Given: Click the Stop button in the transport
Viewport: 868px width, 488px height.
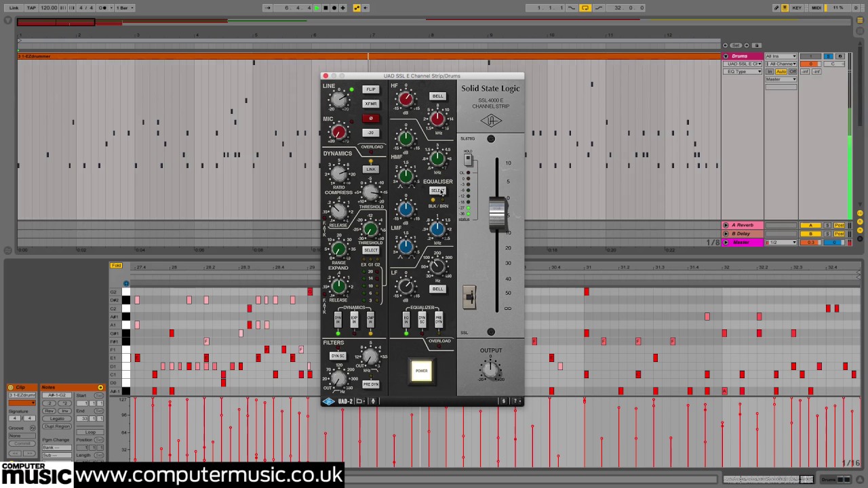Looking at the screenshot, I should point(325,7).
